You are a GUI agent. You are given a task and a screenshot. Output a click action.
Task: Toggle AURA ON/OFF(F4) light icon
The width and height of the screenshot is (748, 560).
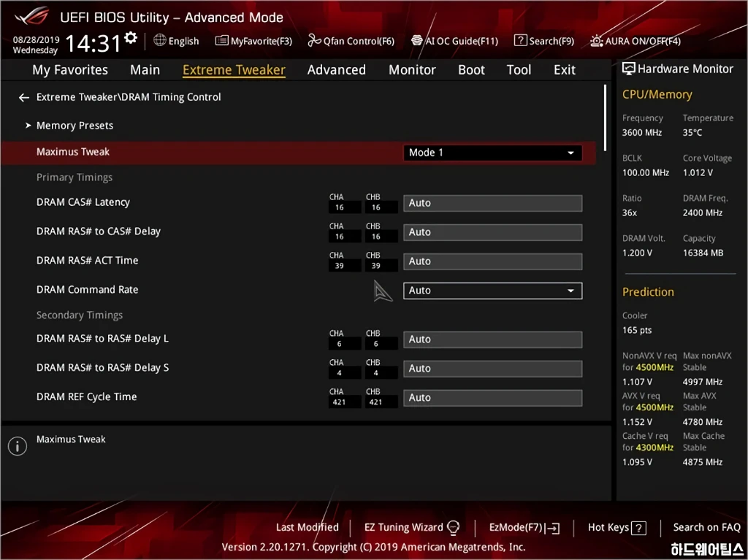(596, 41)
